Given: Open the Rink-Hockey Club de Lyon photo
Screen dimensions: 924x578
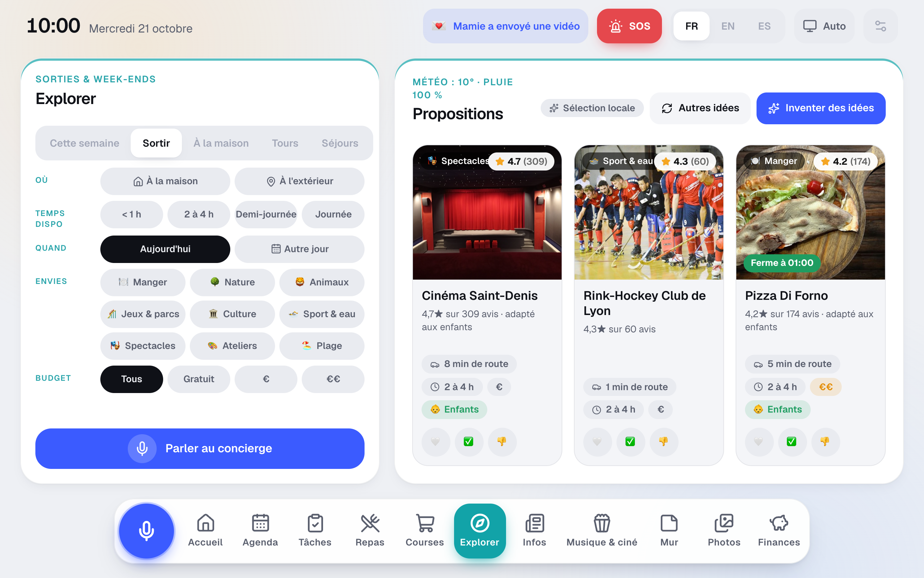Looking at the screenshot, I should [x=649, y=212].
